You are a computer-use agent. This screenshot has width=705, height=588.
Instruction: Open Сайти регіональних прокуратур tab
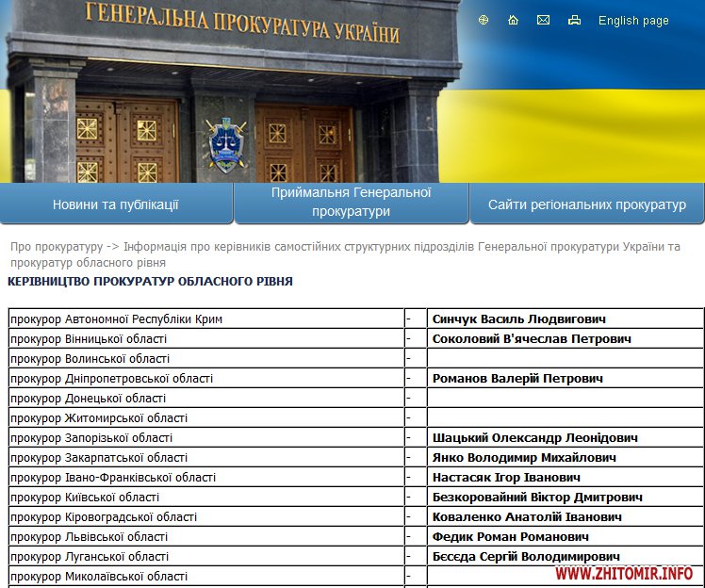pos(586,204)
